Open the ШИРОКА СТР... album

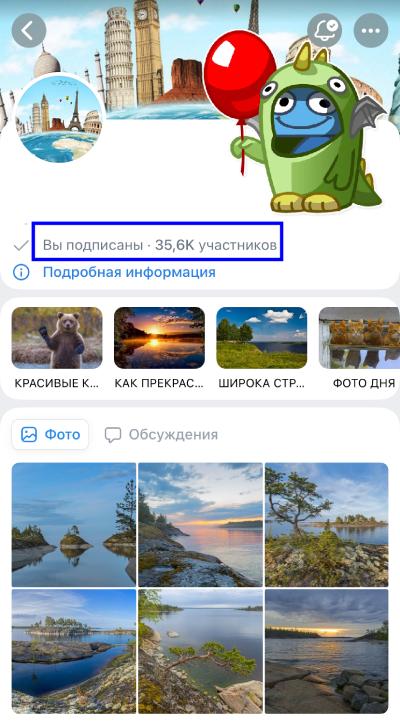click(262, 348)
